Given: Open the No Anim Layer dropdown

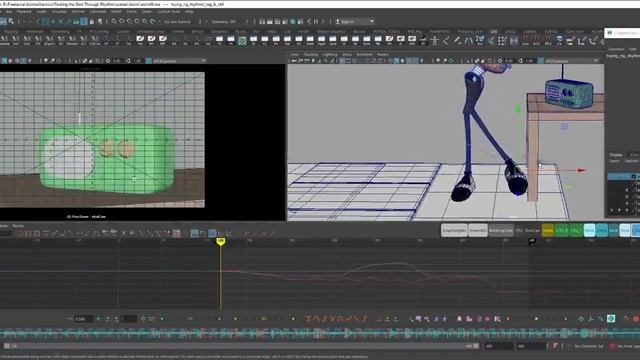Looking at the screenshot, I should (628, 346).
